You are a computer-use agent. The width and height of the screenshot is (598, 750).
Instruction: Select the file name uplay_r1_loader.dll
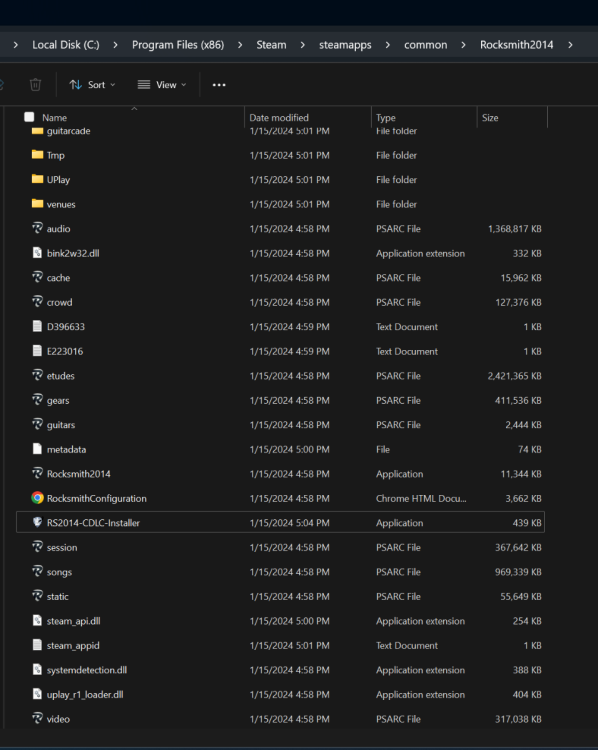85,695
